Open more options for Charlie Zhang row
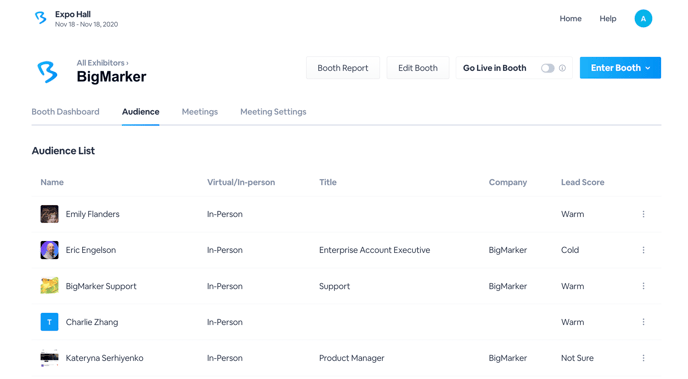The height and width of the screenshot is (379, 688). pyautogui.click(x=643, y=322)
